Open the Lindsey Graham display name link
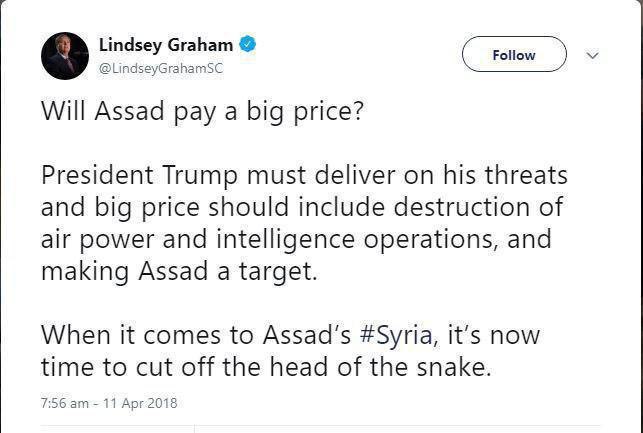 tap(166, 44)
